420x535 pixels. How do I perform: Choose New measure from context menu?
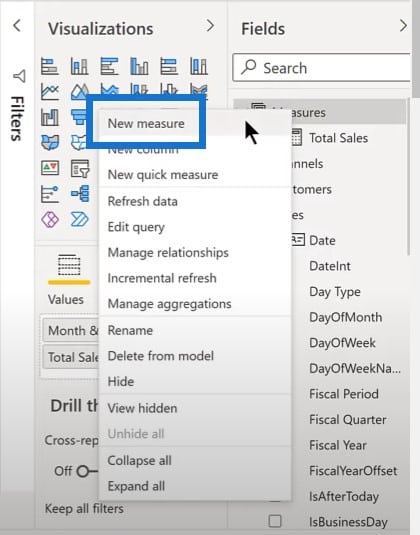coord(146,123)
